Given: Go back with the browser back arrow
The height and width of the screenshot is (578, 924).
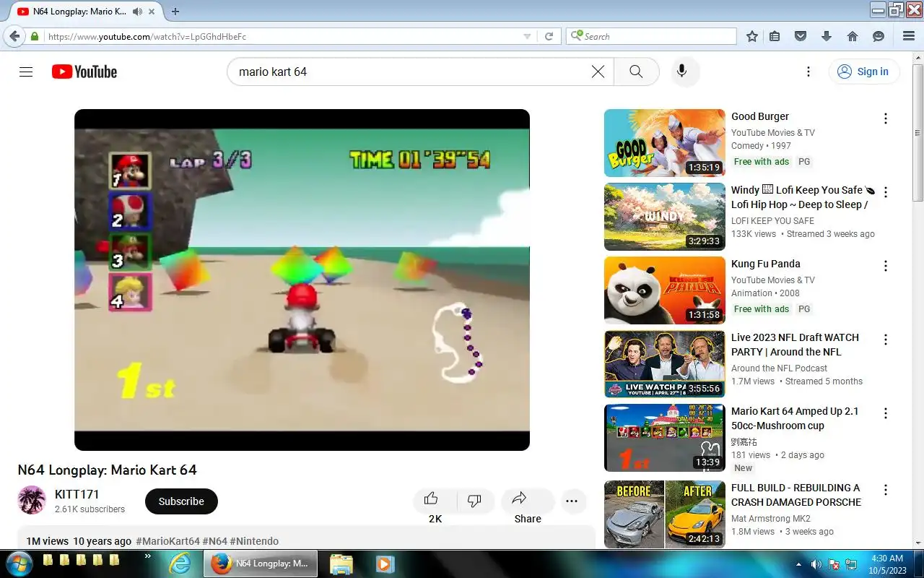Looking at the screenshot, I should [14, 36].
